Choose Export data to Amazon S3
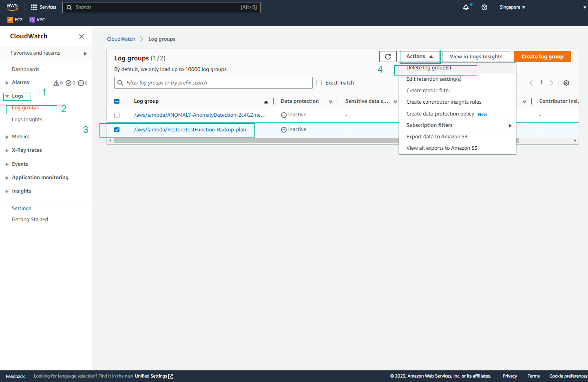 [x=457, y=137]
